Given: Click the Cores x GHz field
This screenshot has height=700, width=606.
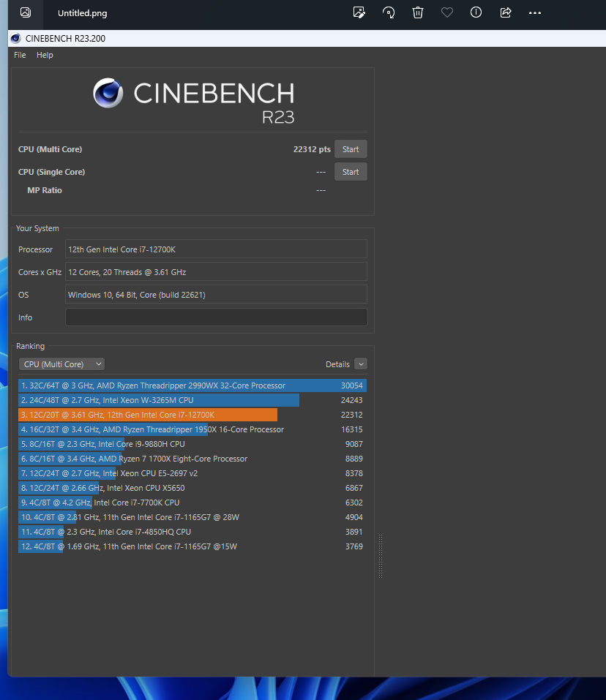Looking at the screenshot, I should [216, 272].
